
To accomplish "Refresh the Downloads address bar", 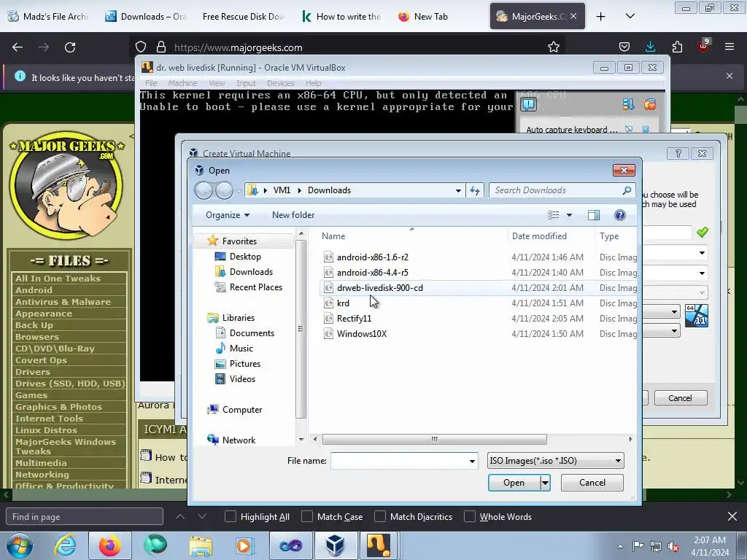I will coord(474,190).
